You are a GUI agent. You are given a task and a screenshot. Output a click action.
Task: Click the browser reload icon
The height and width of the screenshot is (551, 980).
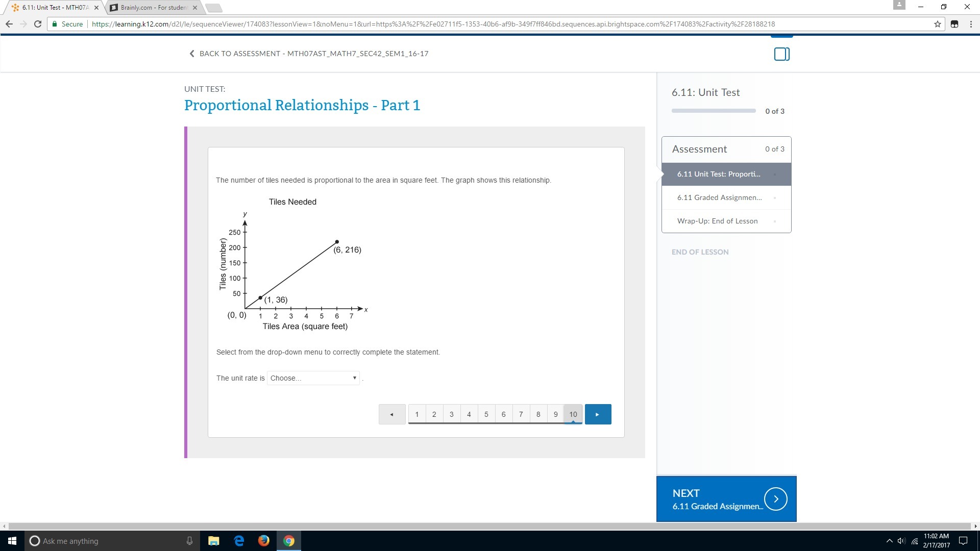point(37,24)
